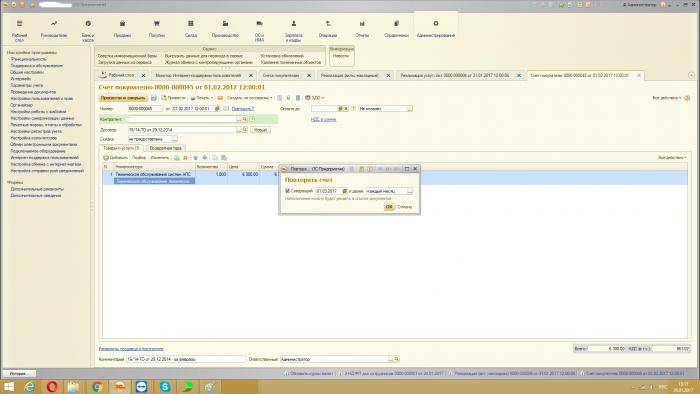The height and width of the screenshot is (394, 700).
Task: Open Internet Explorer from the taskbar
Action: (29, 387)
